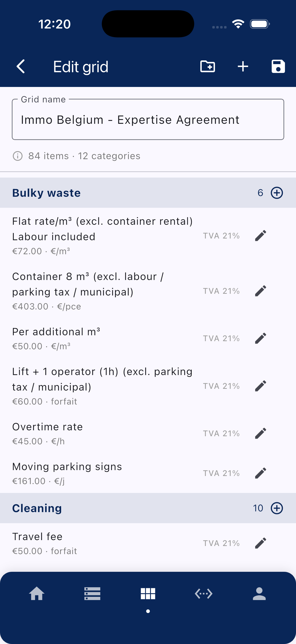Focus the Grid name text field
This screenshot has height=644, width=296.
(148, 120)
